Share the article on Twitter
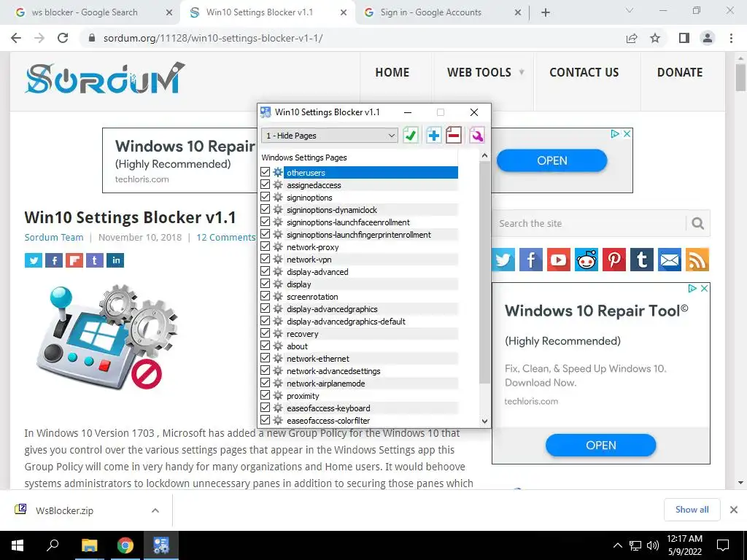Screen dimensions: 747x560 click(x=34, y=260)
